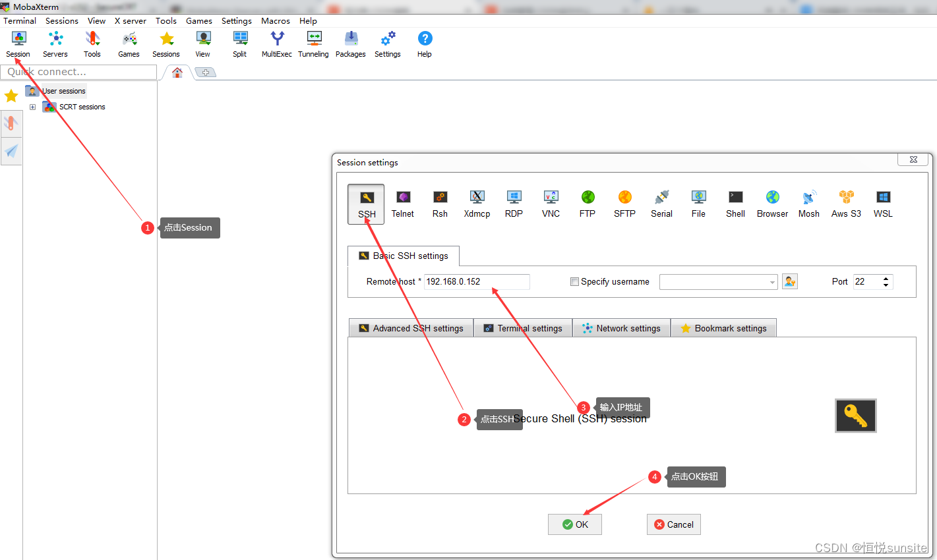Choose the SFTP session type

624,204
